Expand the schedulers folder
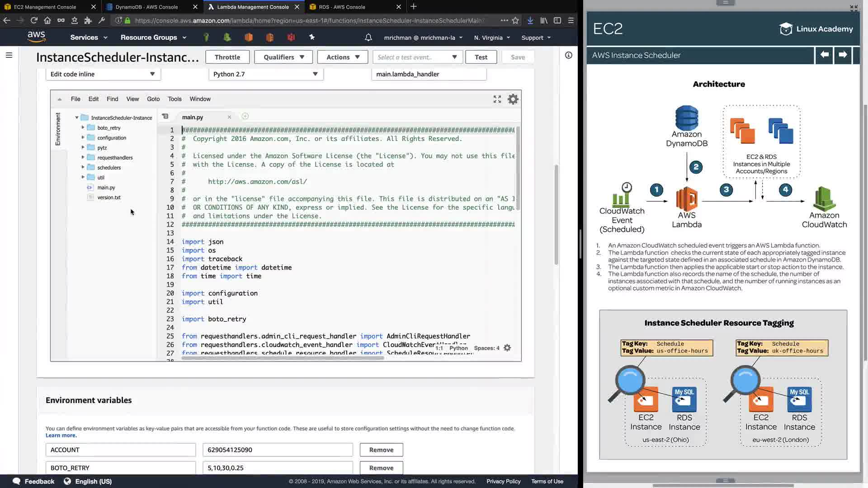This screenshot has width=868, height=488. point(83,168)
